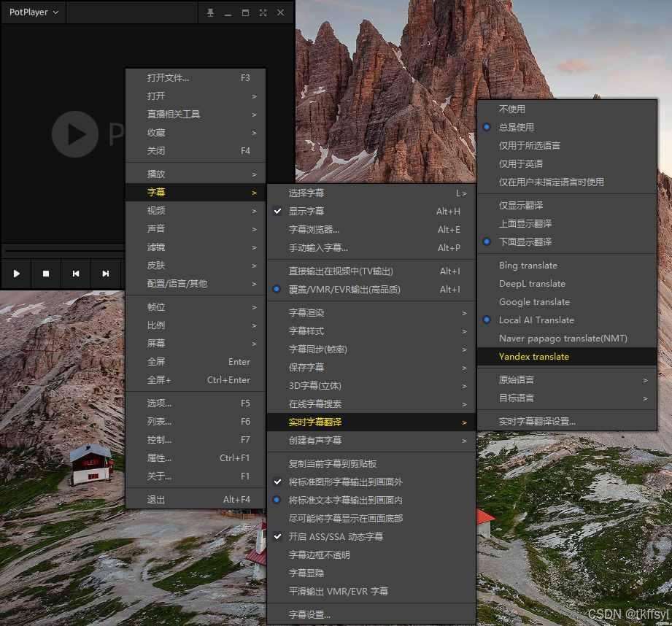Choose Google translate engine
This screenshot has height=626, width=672.
567,301
